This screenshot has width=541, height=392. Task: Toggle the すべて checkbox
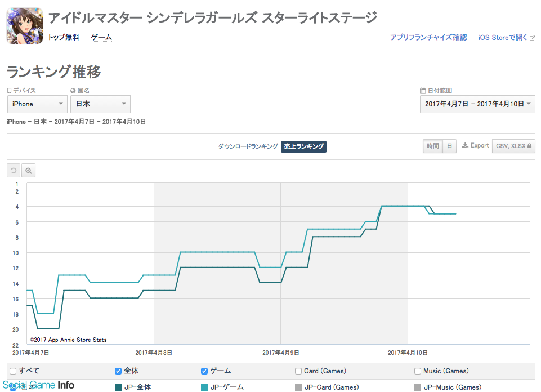[x=13, y=371]
